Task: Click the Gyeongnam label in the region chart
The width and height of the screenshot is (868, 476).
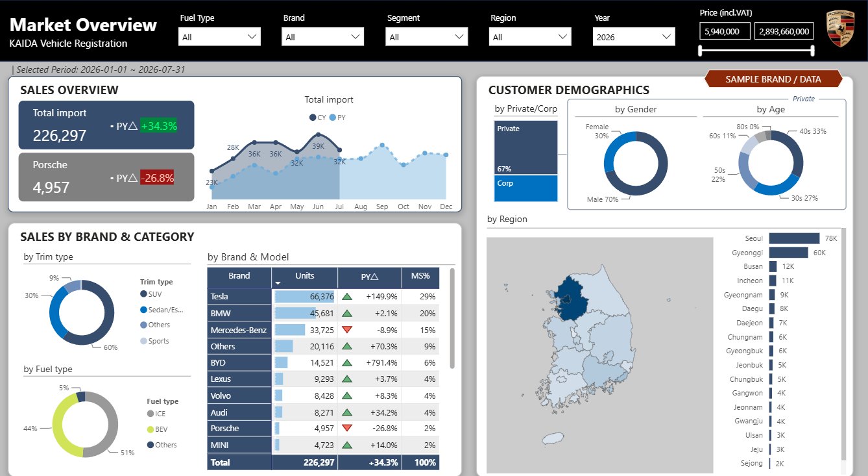Action: (x=743, y=294)
